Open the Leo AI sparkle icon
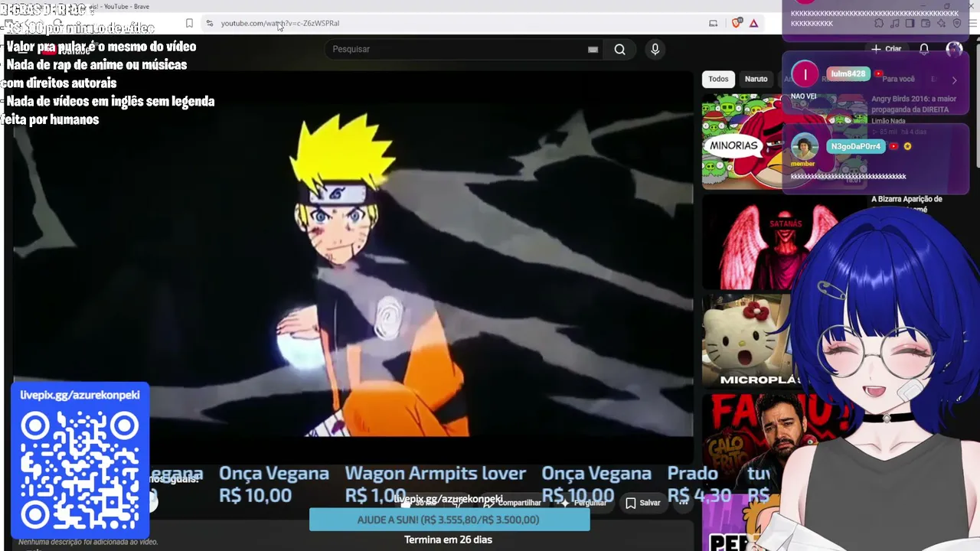Screen dimensions: 980x551 (942, 24)
